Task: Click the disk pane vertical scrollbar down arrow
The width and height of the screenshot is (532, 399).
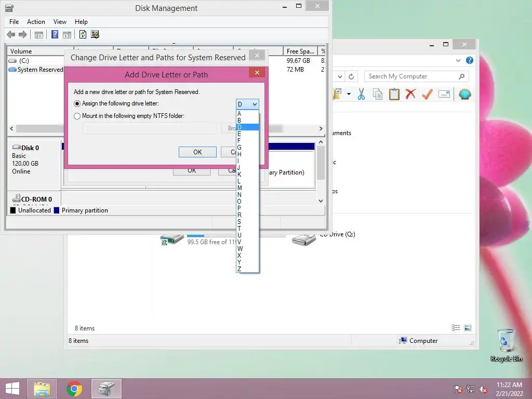Action: 321,201
